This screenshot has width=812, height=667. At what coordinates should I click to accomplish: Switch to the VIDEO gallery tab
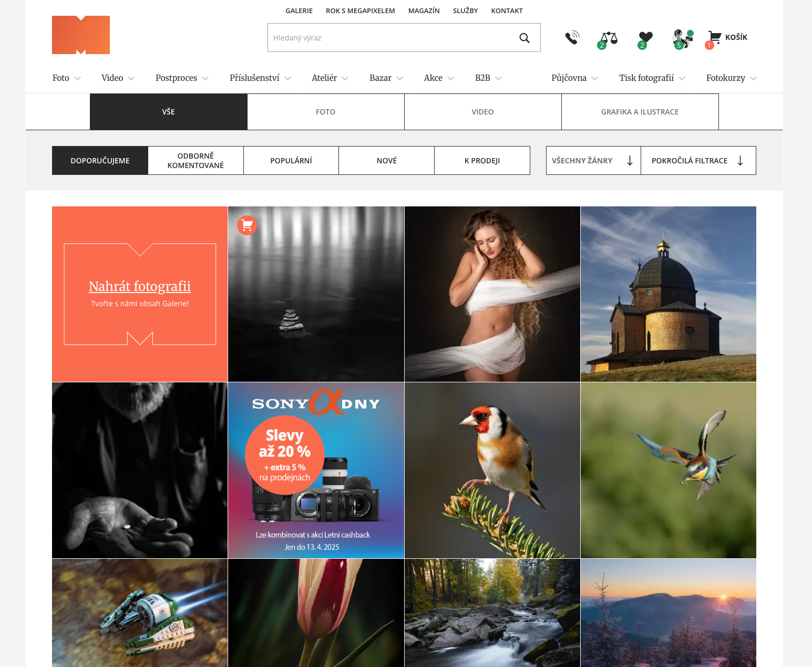pyautogui.click(x=483, y=112)
